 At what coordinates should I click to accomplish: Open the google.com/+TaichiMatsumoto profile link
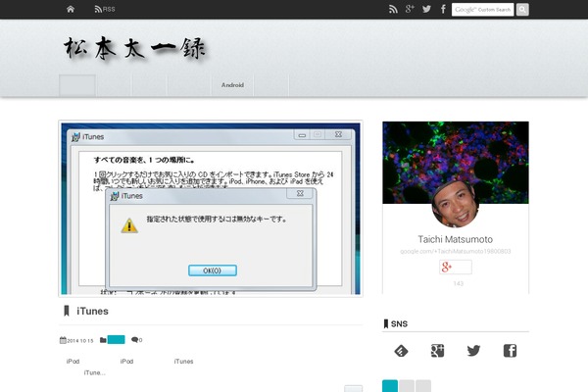(456, 251)
